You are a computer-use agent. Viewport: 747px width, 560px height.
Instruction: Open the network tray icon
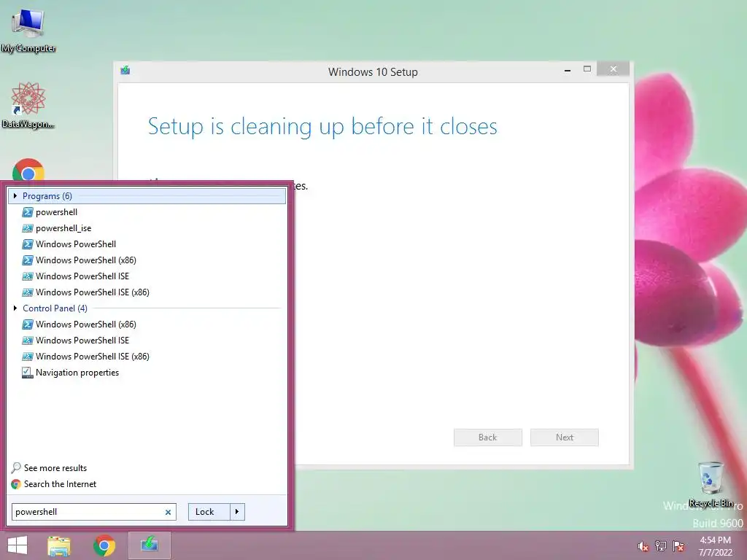click(x=661, y=546)
